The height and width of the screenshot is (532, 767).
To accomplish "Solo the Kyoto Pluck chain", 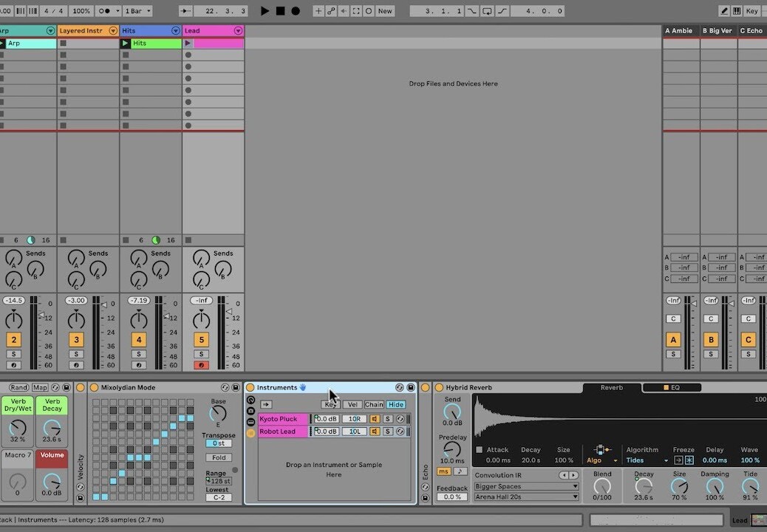I will point(387,419).
